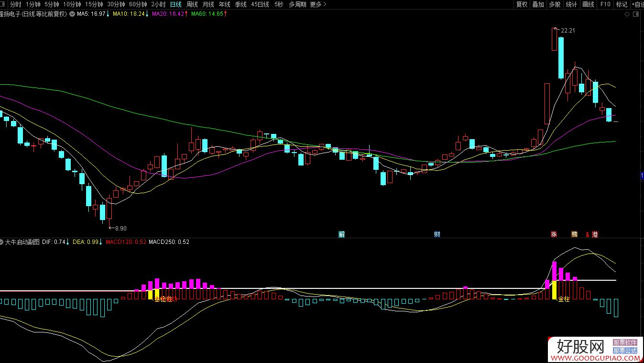Select the 1分钟 period
The height and width of the screenshot is (363, 644).
(x=33, y=4)
